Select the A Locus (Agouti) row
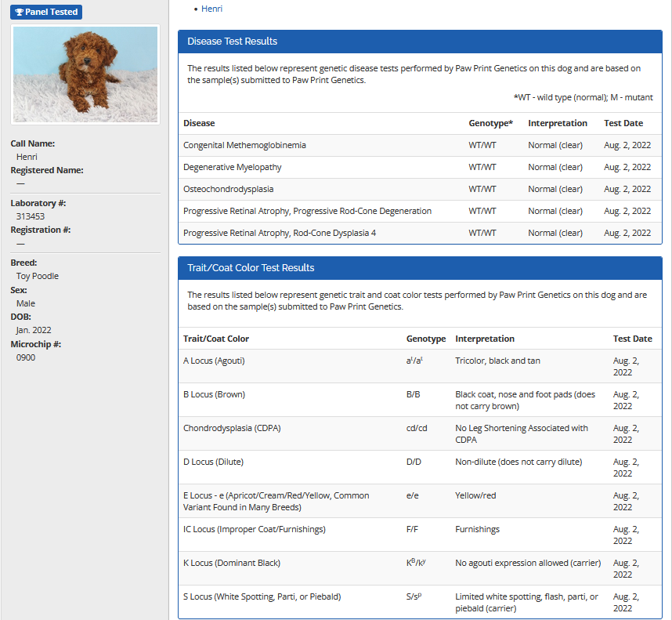 coord(214,361)
